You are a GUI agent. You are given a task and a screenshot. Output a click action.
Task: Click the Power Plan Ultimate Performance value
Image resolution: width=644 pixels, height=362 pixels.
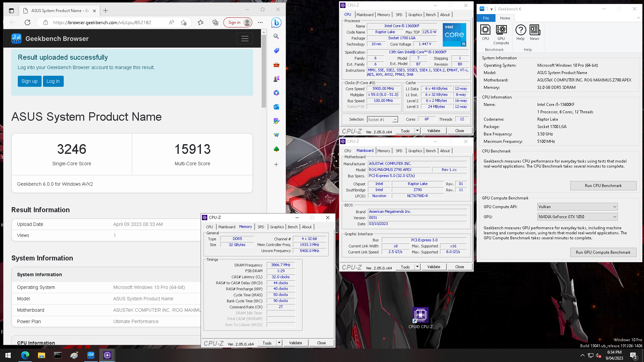(136, 321)
